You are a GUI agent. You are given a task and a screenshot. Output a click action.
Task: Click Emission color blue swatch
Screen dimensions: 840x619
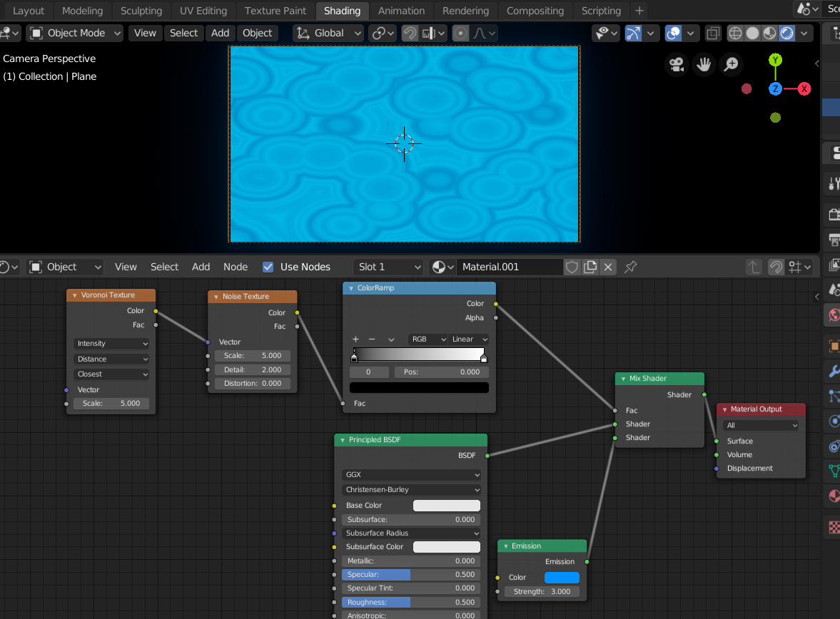[562, 577]
